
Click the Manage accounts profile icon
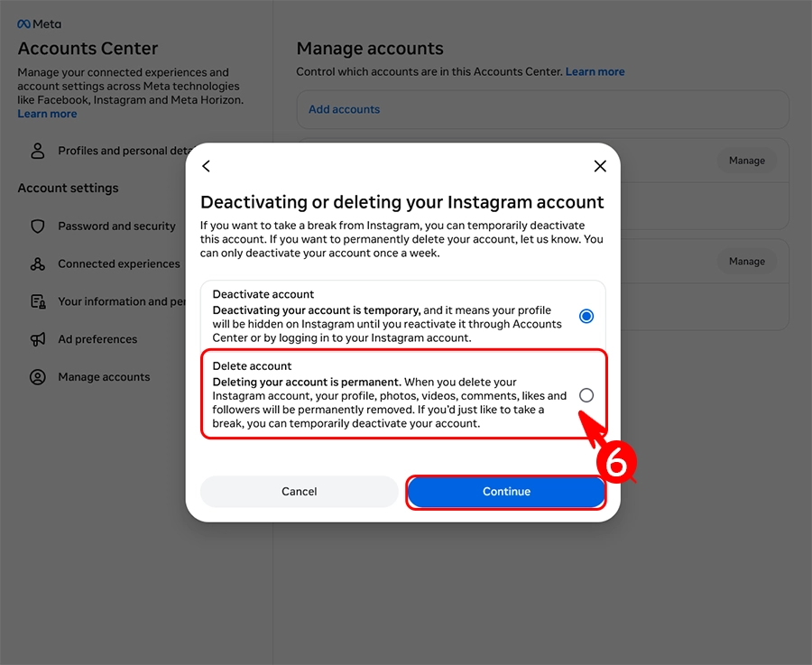[x=38, y=377]
